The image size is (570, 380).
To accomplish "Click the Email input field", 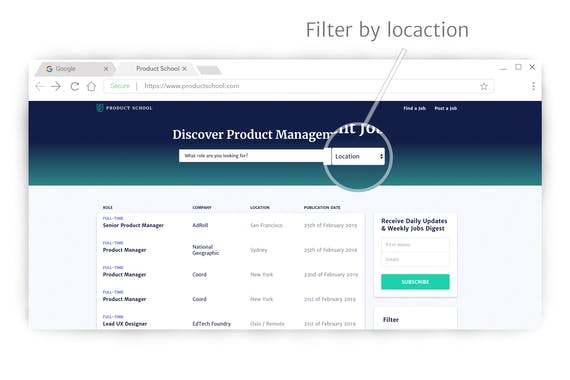I will [x=415, y=259].
